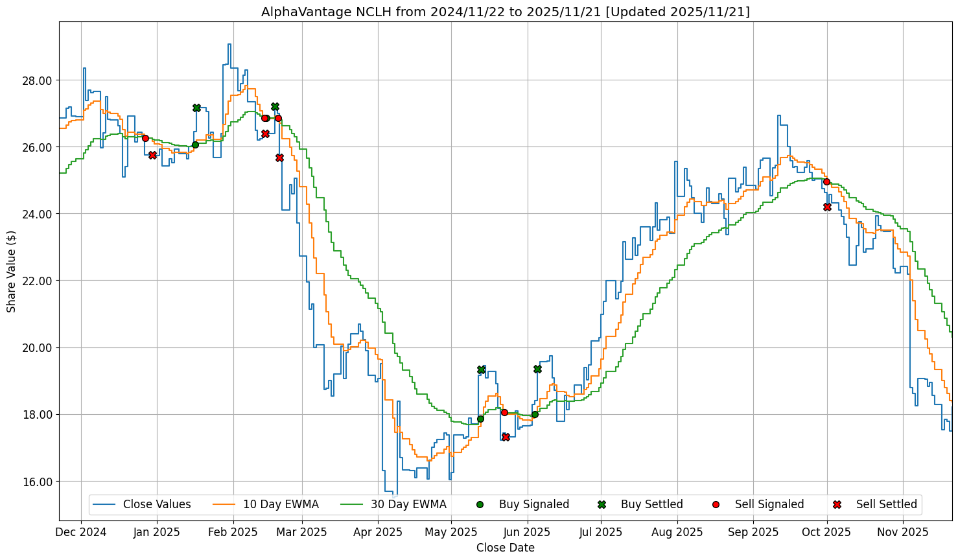Click the Sell Signaled red dot in legend
This screenshot has height=560, width=958.
[x=716, y=504]
